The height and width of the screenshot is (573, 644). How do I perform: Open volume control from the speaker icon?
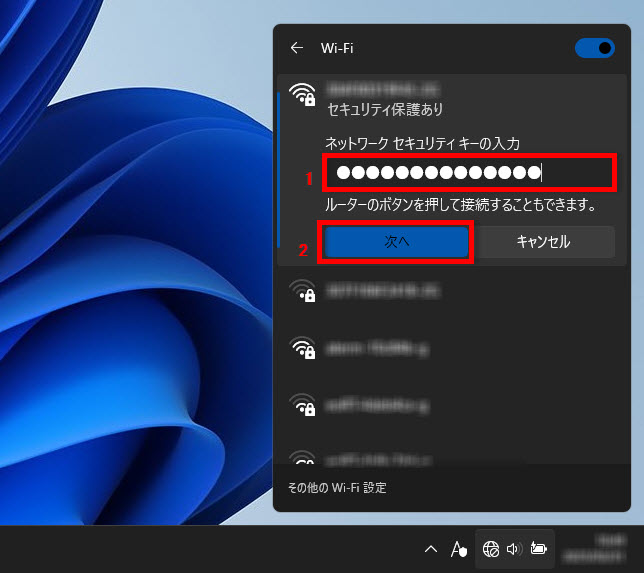pos(514,549)
